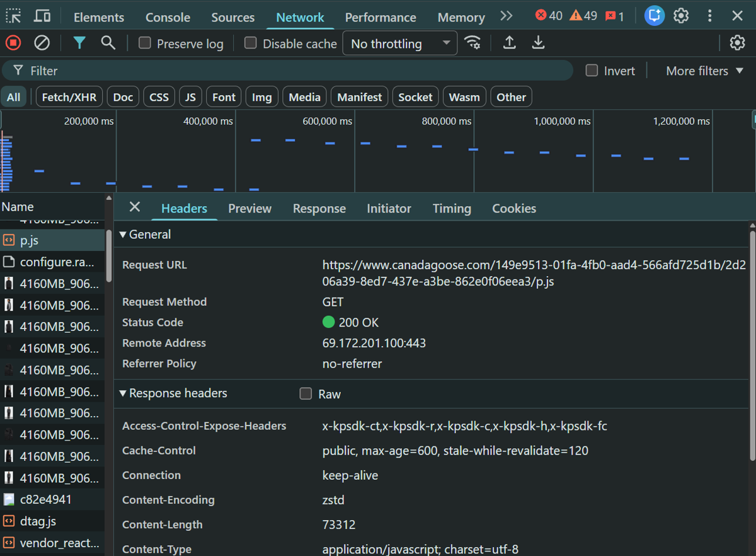Open the network search magnifier

[108, 43]
